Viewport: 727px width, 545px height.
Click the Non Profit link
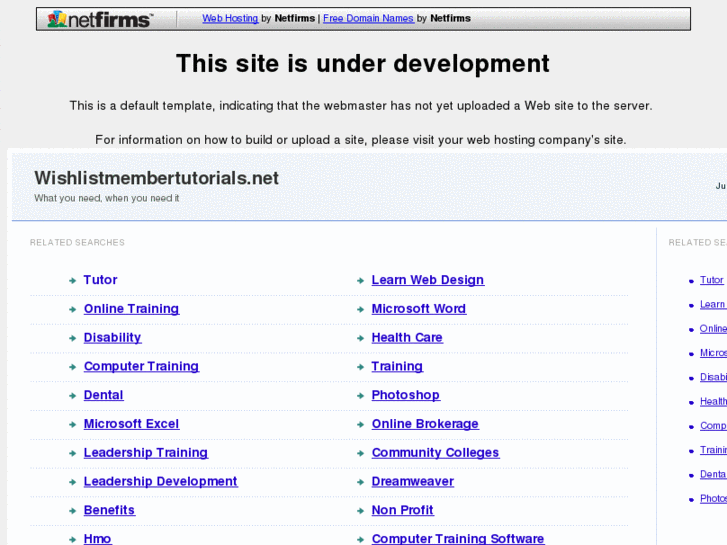402,511
